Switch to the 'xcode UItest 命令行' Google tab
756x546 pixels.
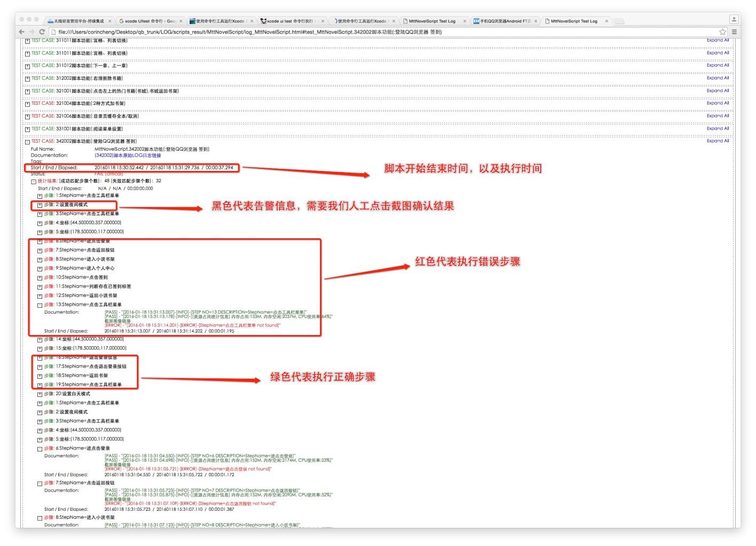pyautogui.click(x=148, y=21)
